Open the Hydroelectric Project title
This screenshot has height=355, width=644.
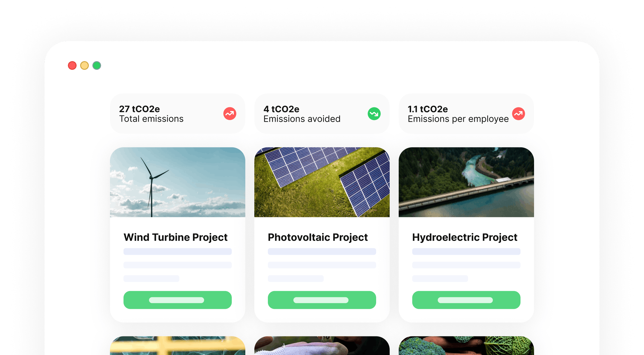coord(465,237)
